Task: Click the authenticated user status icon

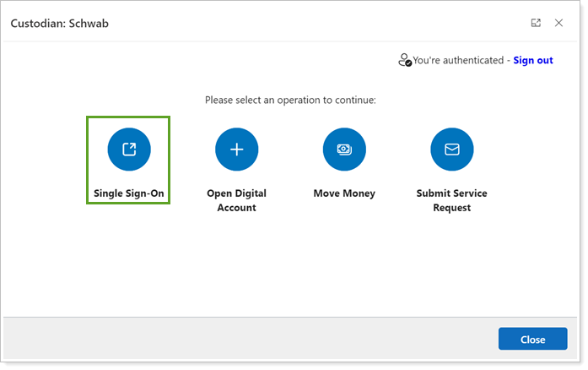Action: coord(405,61)
